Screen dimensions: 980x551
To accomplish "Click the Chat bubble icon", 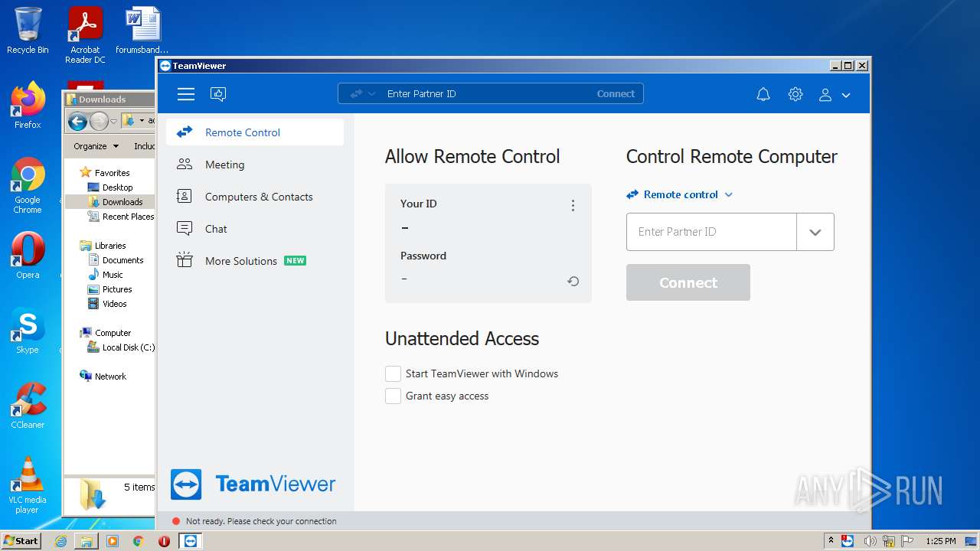I will click(x=185, y=228).
